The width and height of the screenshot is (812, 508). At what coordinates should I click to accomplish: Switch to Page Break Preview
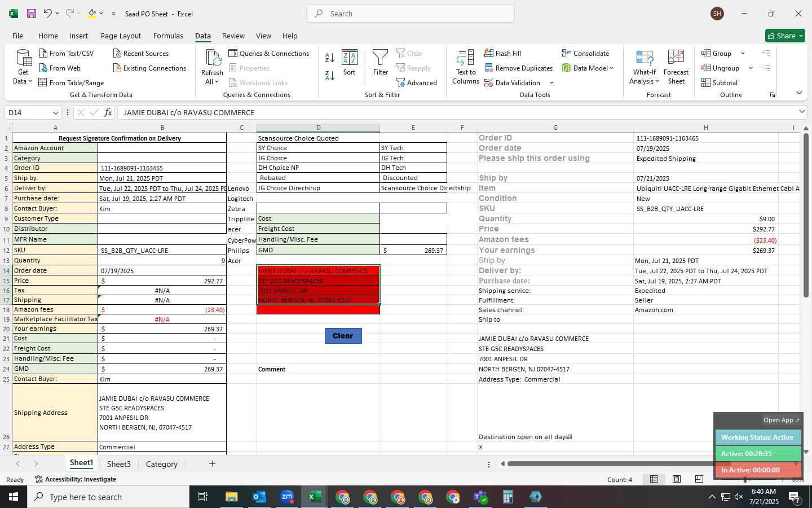pyautogui.click(x=699, y=479)
